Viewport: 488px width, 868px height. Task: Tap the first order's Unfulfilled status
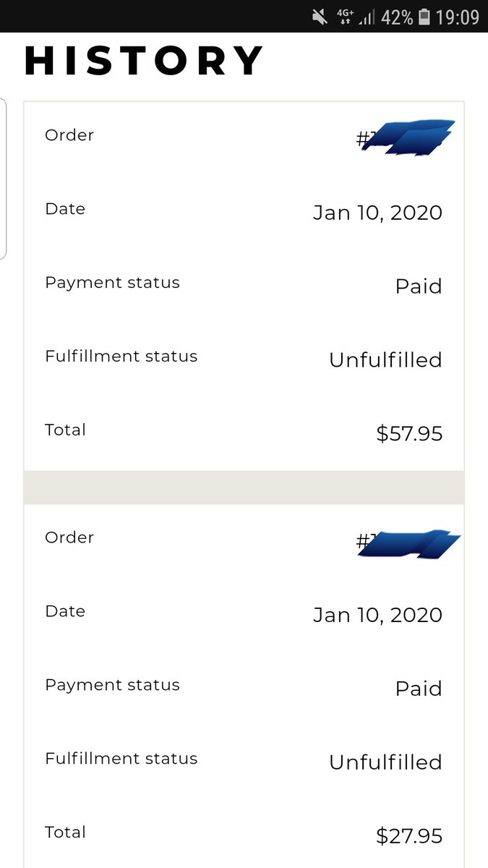[x=385, y=360]
